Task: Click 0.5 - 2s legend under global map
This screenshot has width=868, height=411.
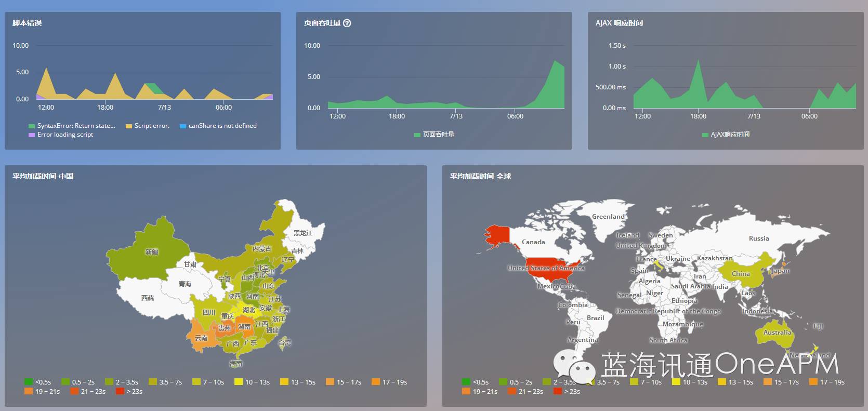Action: click(516, 382)
